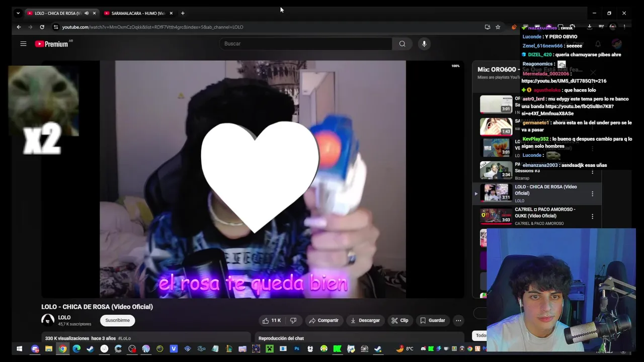The image size is (644, 362).
Task: Open File Explorer from the taskbar
Action: [49, 348]
